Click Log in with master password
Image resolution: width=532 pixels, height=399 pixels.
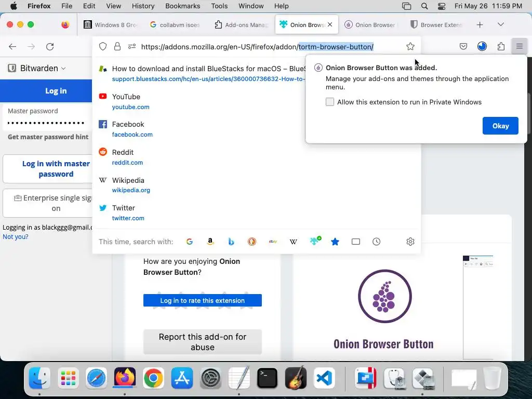(x=47, y=169)
